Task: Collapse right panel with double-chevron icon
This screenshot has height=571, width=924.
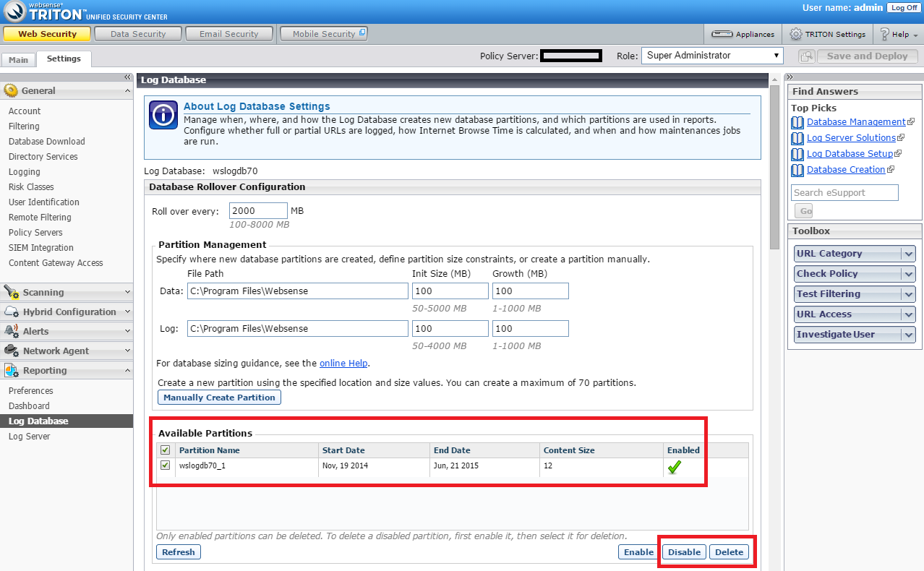Action: (790, 77)
